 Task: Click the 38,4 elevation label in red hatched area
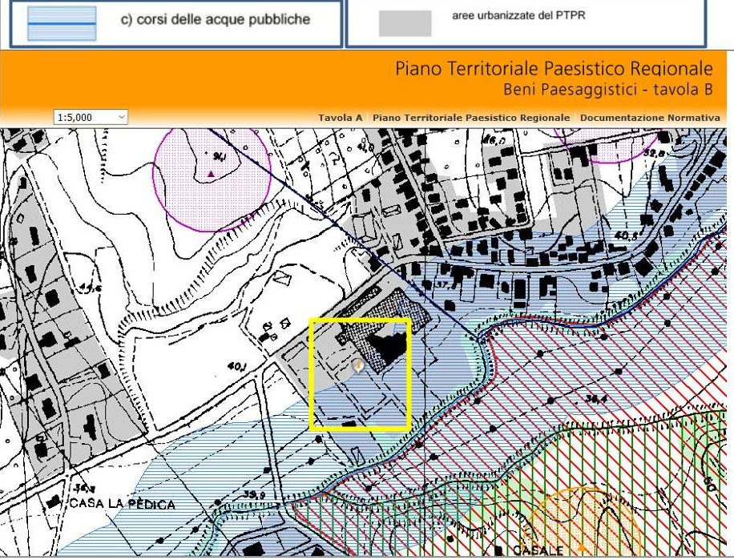point(596,399)
